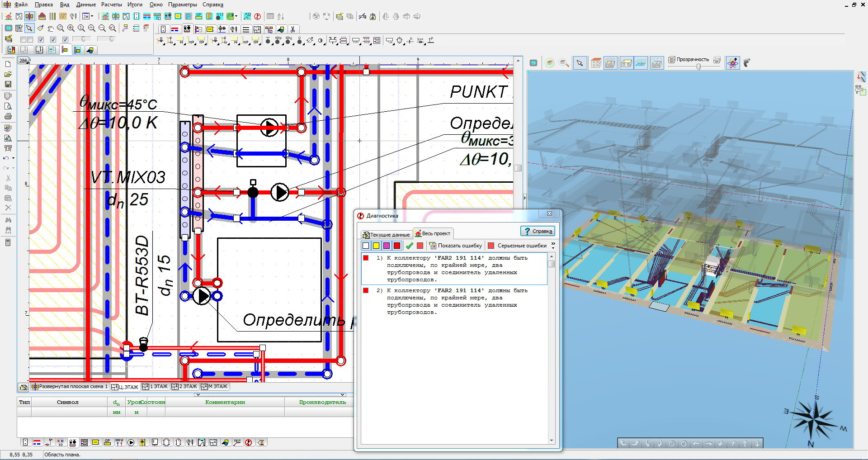Select the arrow pointer tool in 3D view
The height and width of the screenshot is (460, 868).
coord(580,63)
